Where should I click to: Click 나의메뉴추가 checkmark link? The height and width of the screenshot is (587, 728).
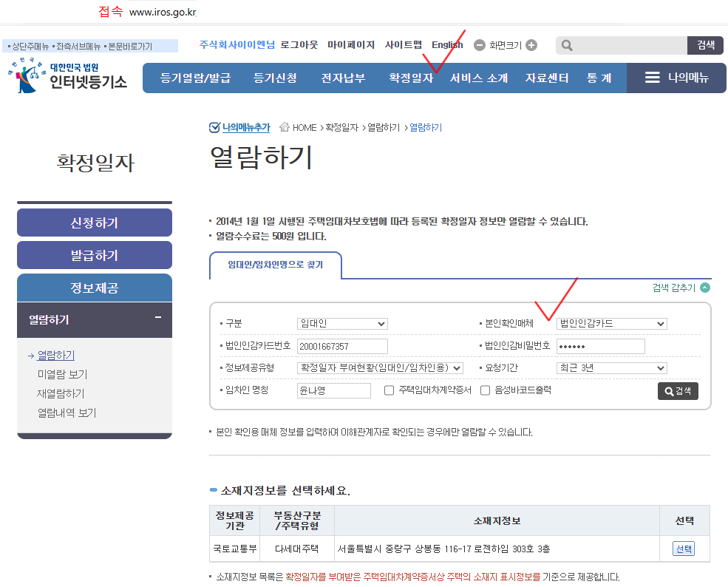239,127
